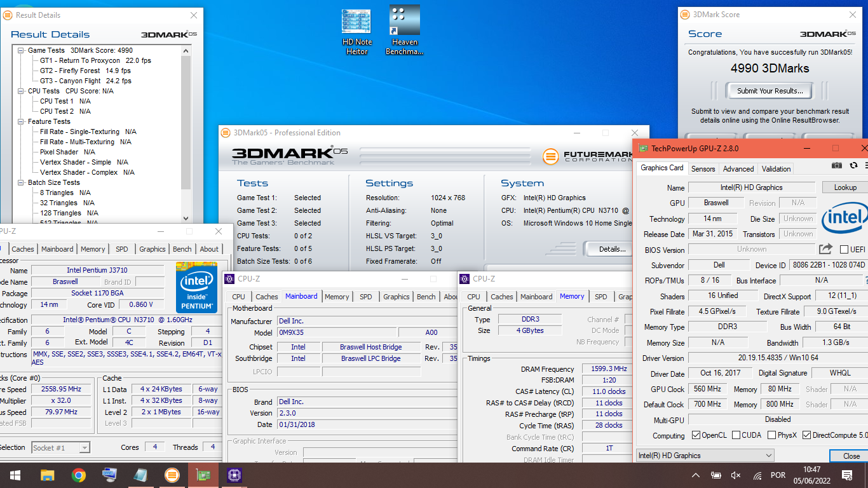Toggle the UEFI checkbox in GPU-Z

tap(844, 250)
